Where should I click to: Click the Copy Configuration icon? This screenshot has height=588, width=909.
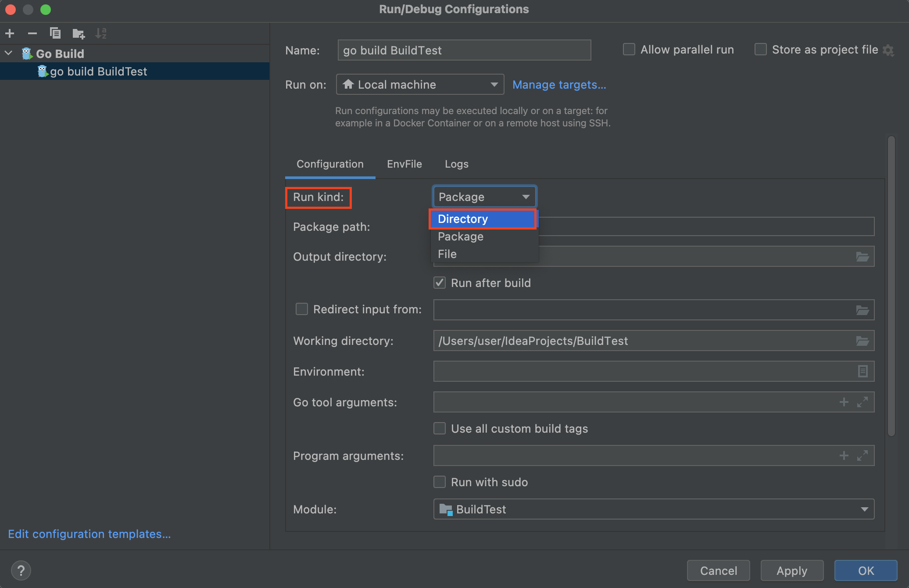(55, 33)
